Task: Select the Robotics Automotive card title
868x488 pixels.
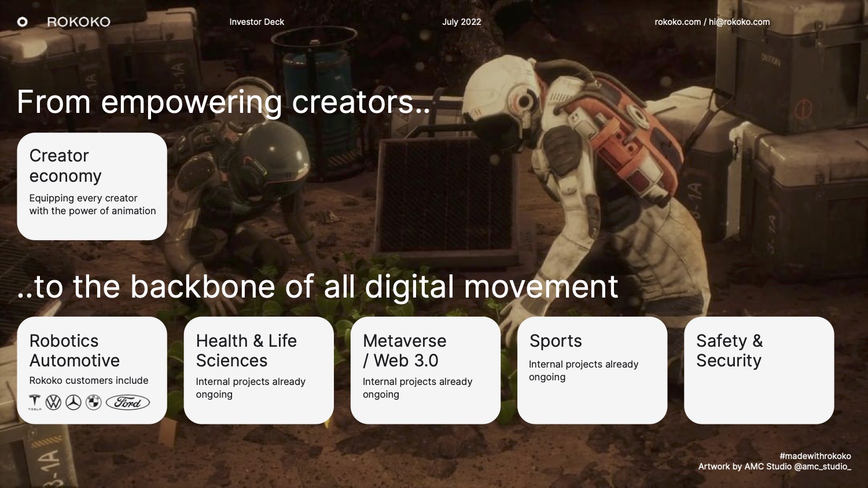Action: [75, 351]
